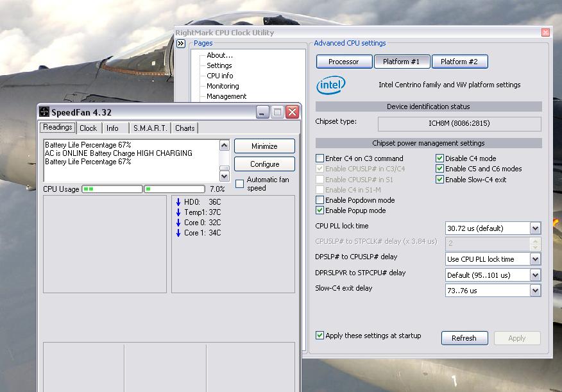Screen dimensions: 562x392
Task: Toggle Enable Popdown mode checkbox
Action: point(319,200)
